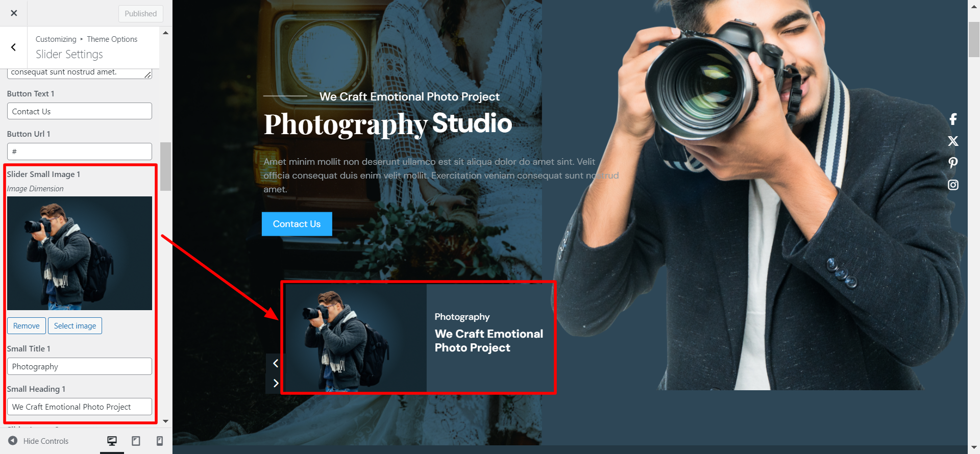This screenshot has height=454, width=980.
Task: Open the Pinterest social icon link
Action: point(952,163)
